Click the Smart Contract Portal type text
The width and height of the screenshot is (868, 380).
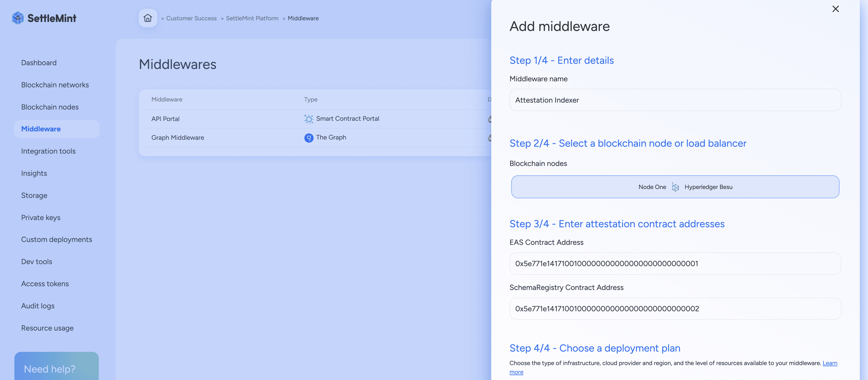click(347, 119)
